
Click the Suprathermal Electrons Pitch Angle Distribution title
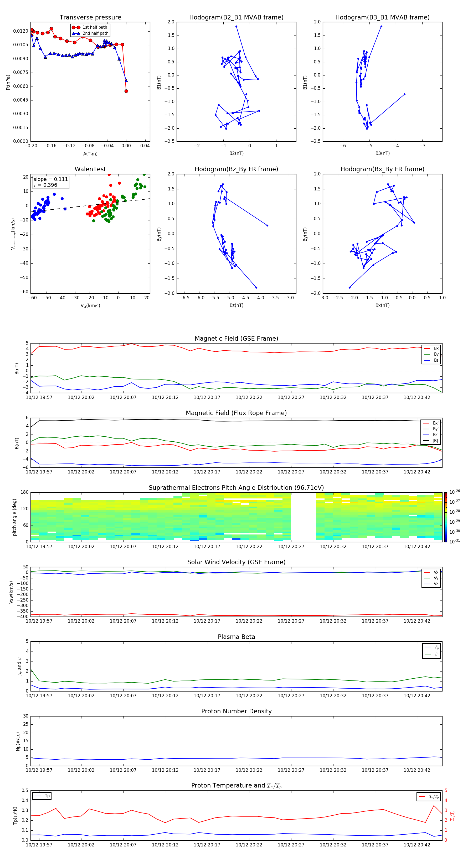[236, 488]
